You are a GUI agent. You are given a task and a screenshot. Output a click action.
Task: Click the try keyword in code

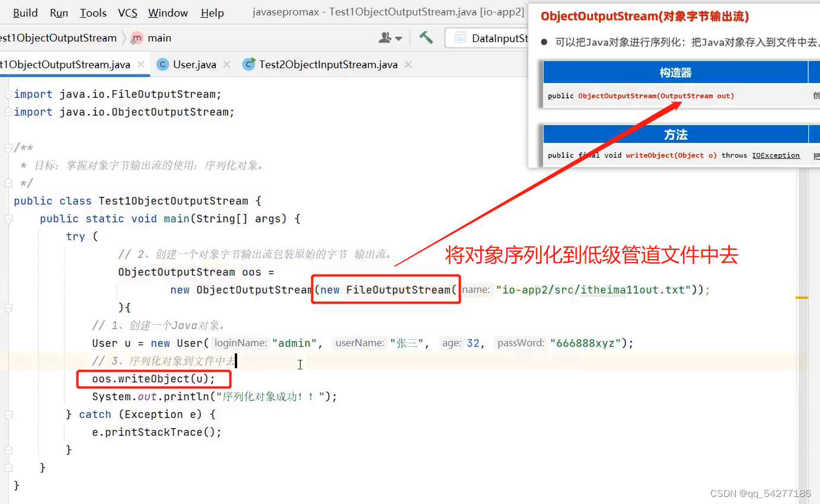click(75, 237)
